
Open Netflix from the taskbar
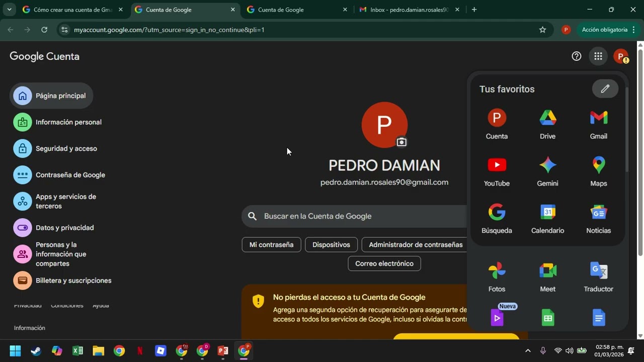point(140,351)
